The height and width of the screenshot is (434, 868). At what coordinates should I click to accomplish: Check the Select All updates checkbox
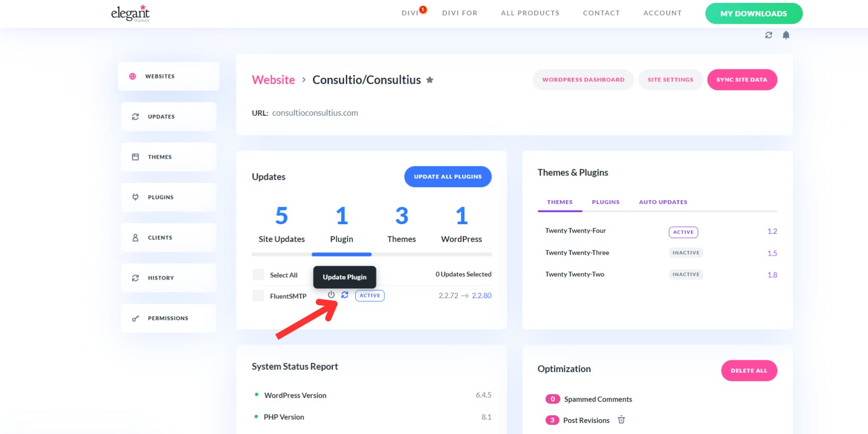(x=258, y=274)
